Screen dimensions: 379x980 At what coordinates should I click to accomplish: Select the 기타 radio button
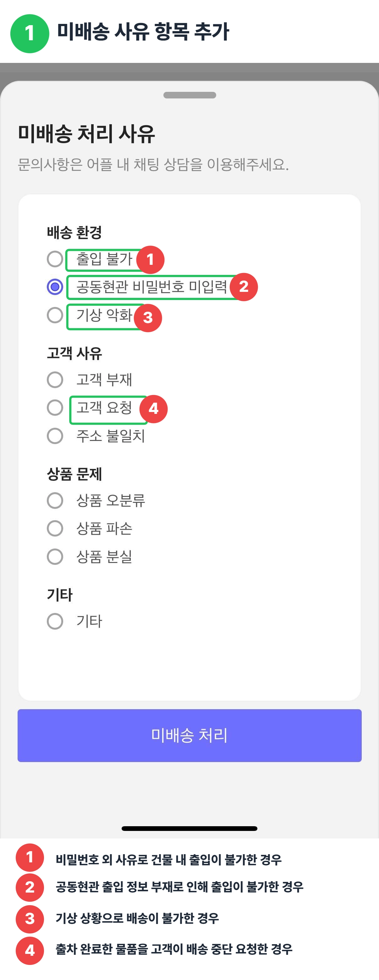point(55,621)
